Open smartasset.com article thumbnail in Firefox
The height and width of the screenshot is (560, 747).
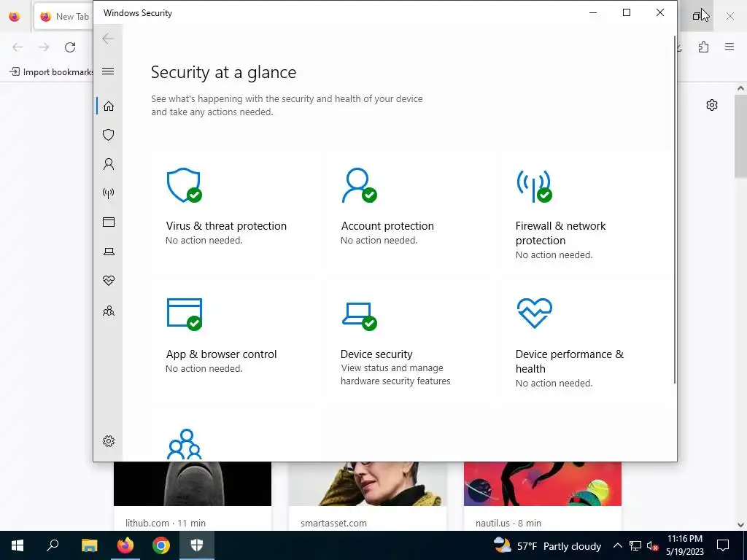368,483
